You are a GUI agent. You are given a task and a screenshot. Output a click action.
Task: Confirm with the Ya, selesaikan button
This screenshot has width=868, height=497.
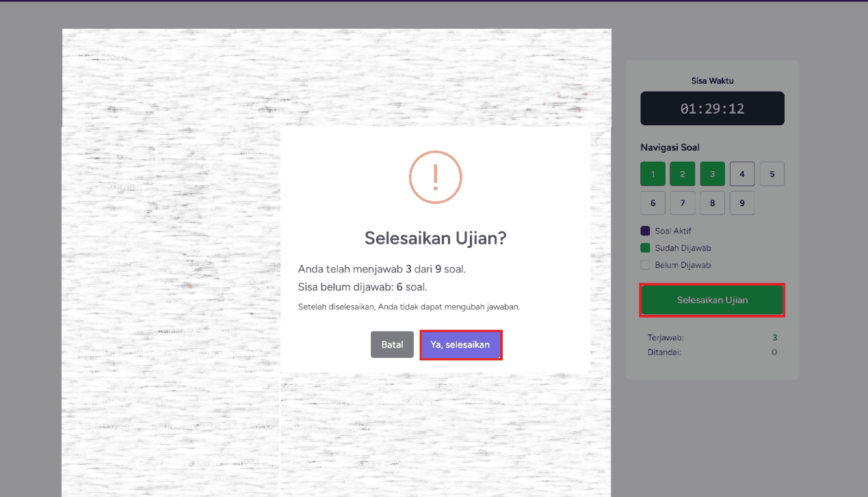(460, 344)
